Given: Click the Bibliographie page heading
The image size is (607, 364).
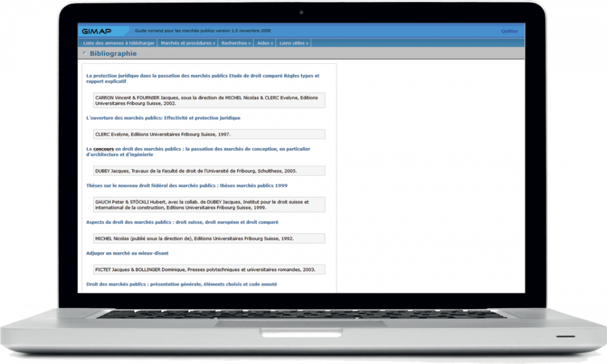Looking at the screenshot, I should pos(113,54).
